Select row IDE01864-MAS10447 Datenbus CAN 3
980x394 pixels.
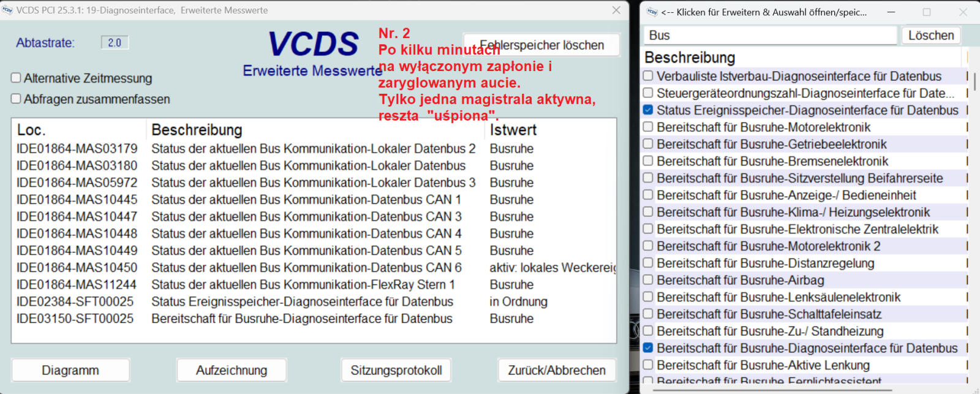(x=314, y=216)
